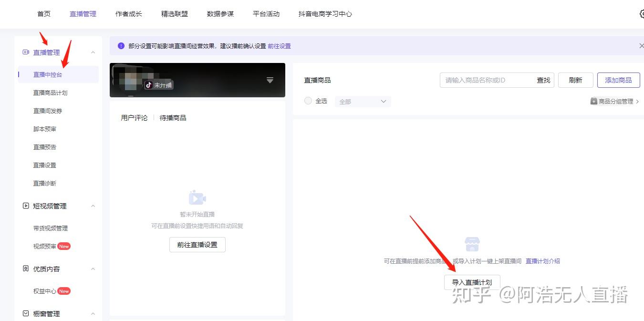Click the 导入直播计划 button
The image size is (644, 321).
(472, 282)
